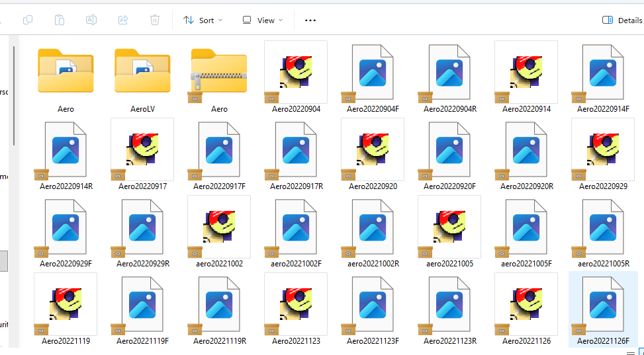Select image file aero20221002F

[296, 232]
